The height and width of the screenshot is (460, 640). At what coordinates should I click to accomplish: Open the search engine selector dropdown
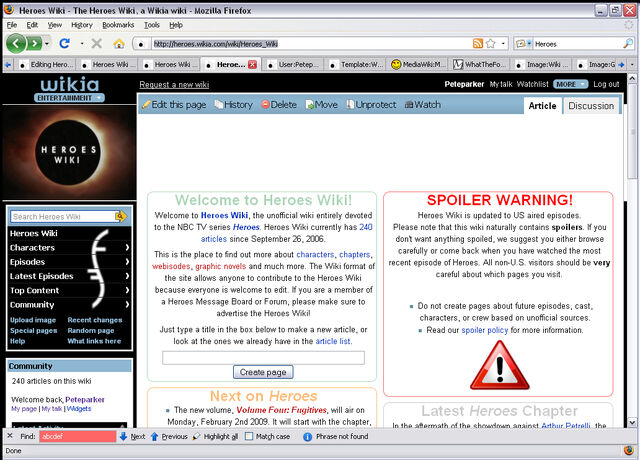click(523, 43)
